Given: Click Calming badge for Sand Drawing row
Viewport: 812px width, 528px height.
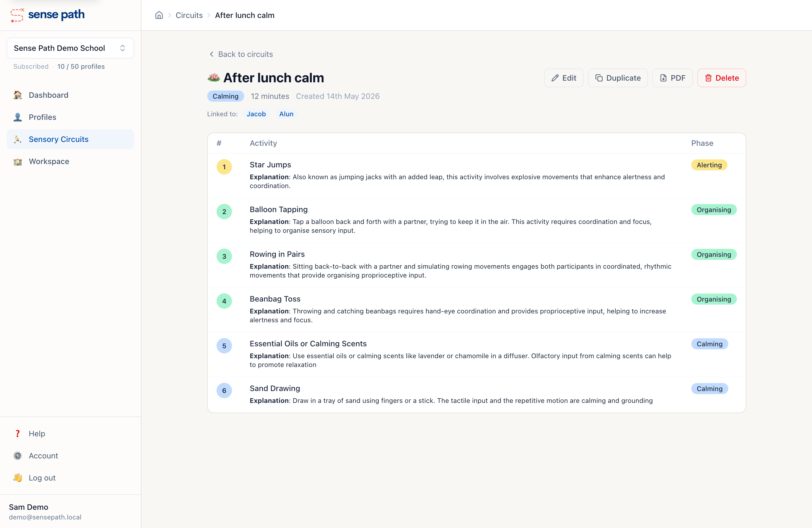Looking at the screenshot, I should click(710, 389).
